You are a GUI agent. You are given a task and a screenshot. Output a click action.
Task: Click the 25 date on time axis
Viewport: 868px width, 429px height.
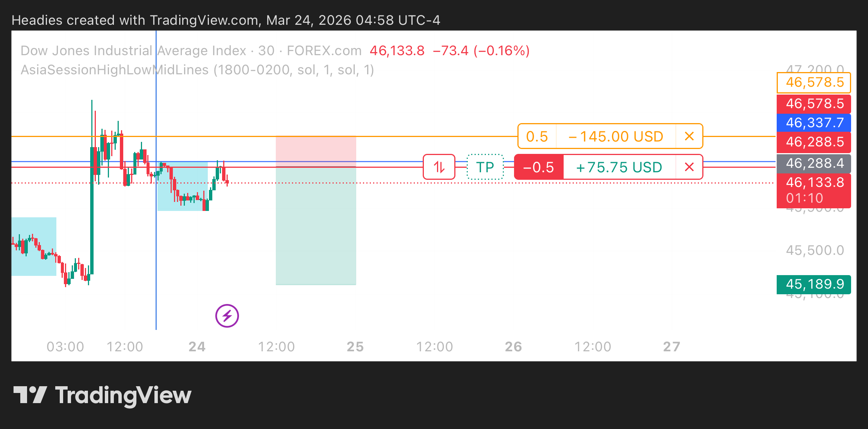pos(355,347)
